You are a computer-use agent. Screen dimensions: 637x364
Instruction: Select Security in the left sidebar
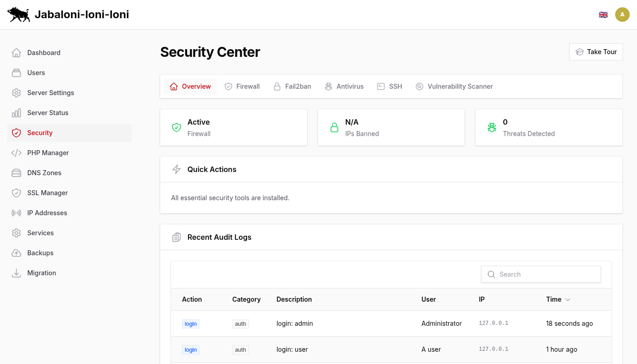pyautogui.click(x=40, y=132)
